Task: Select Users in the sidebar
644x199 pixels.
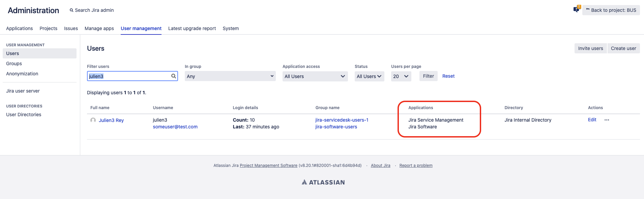Action: click(39, 53)
